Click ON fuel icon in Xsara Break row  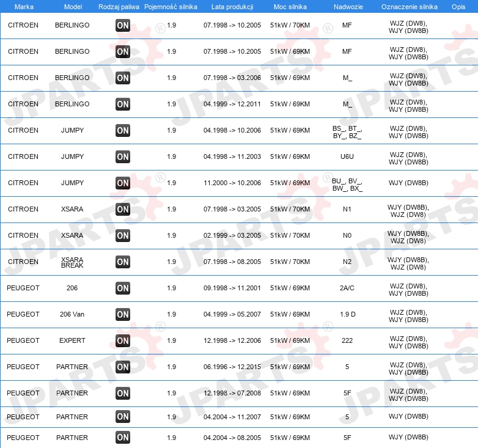tap(123, 262)
